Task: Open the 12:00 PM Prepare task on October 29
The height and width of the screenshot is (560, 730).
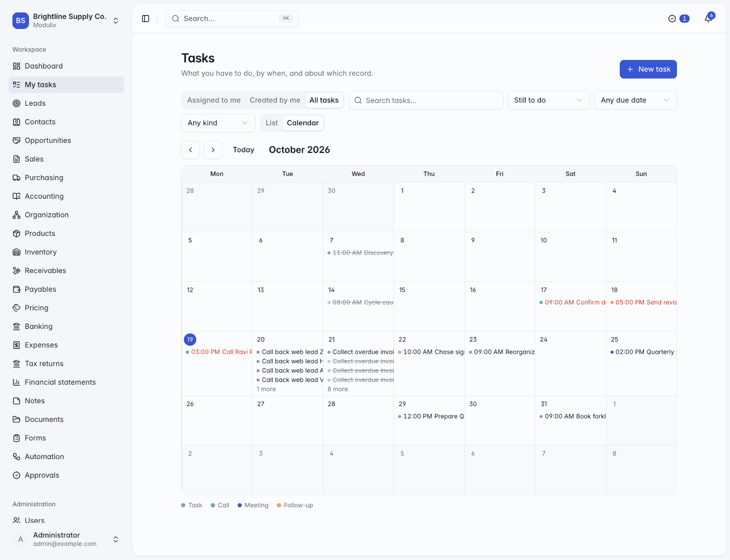Action: (431, 417)
